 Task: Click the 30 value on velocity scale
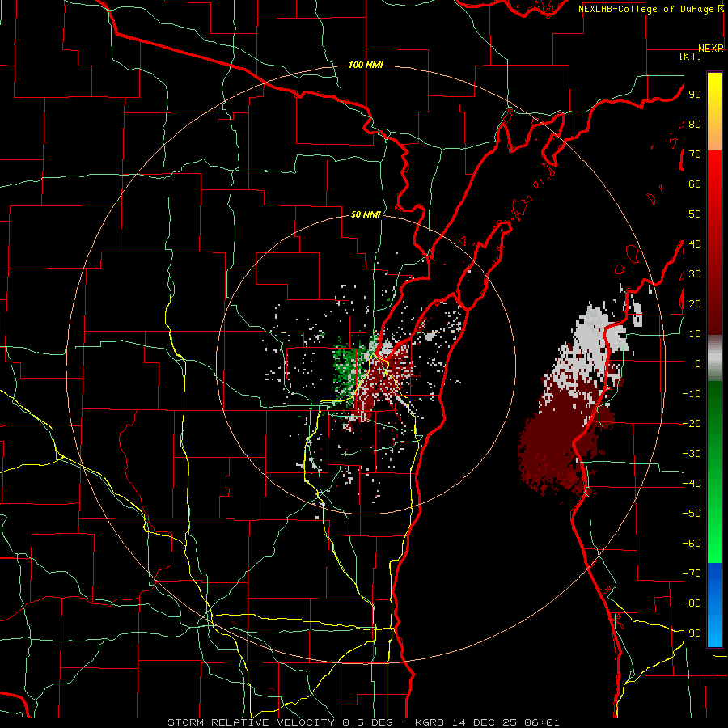[695, 274]
